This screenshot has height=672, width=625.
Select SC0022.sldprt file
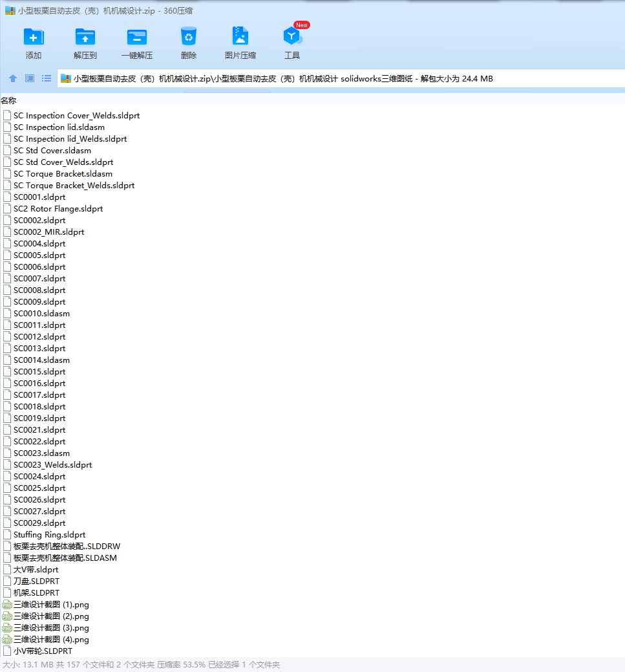click(x=39, y=442)
